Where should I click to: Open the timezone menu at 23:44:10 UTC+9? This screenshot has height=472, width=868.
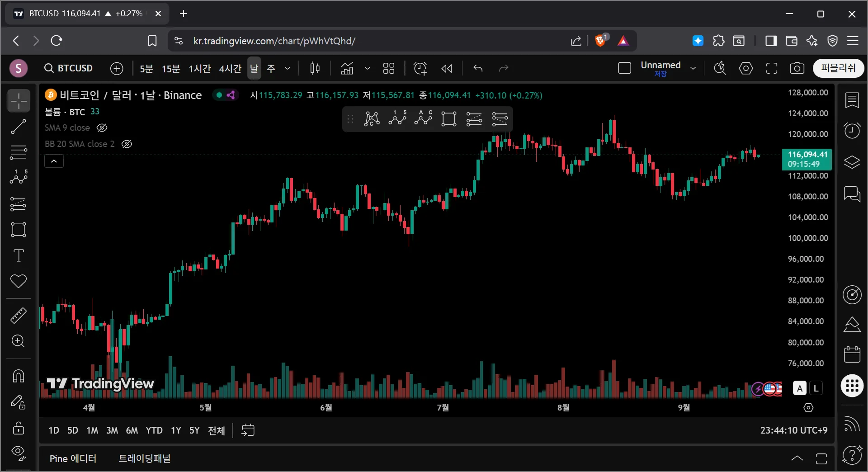(x=794, y=430)
